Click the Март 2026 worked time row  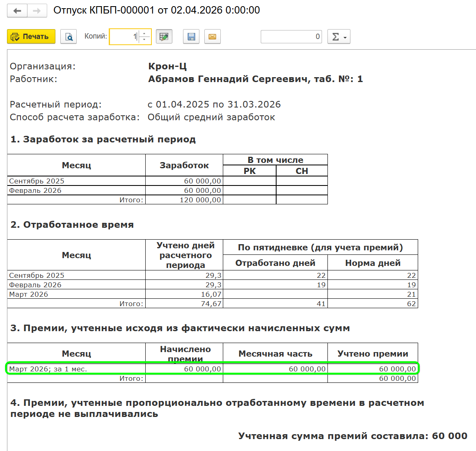(x=76, y=294)
